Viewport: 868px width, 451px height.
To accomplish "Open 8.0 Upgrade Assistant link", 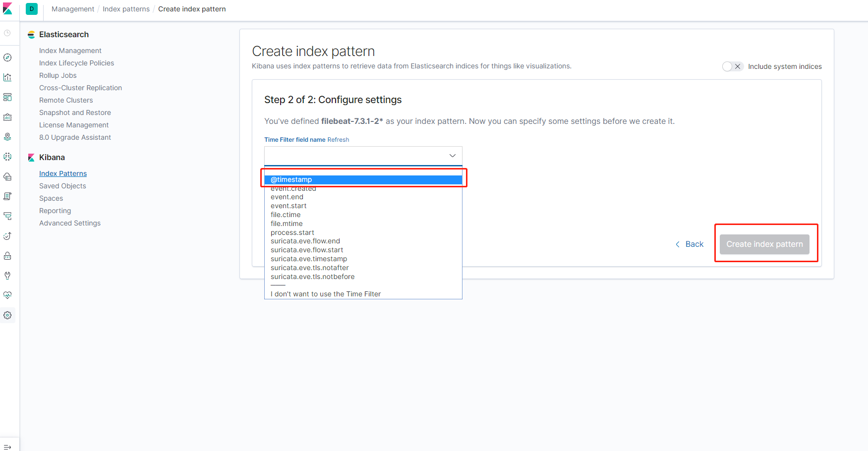I will (x=75, y=137).
